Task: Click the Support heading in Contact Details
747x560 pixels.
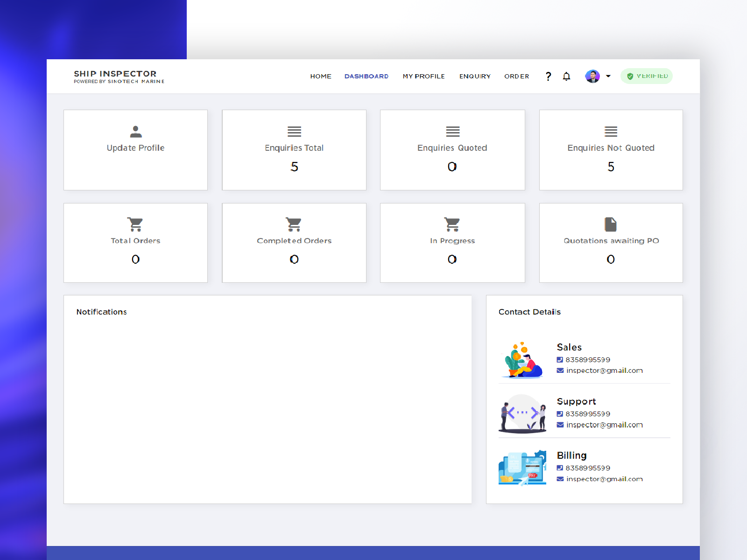Action: (x=576, y=402)
